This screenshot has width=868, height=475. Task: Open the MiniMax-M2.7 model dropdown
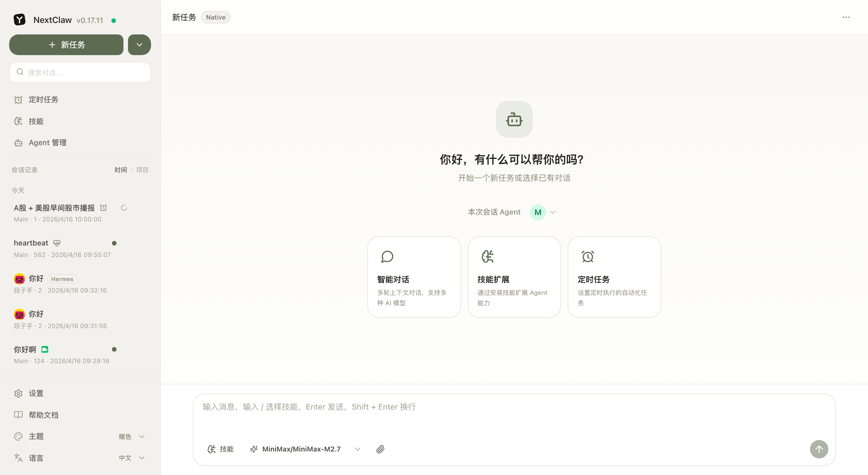coord(357,449)
